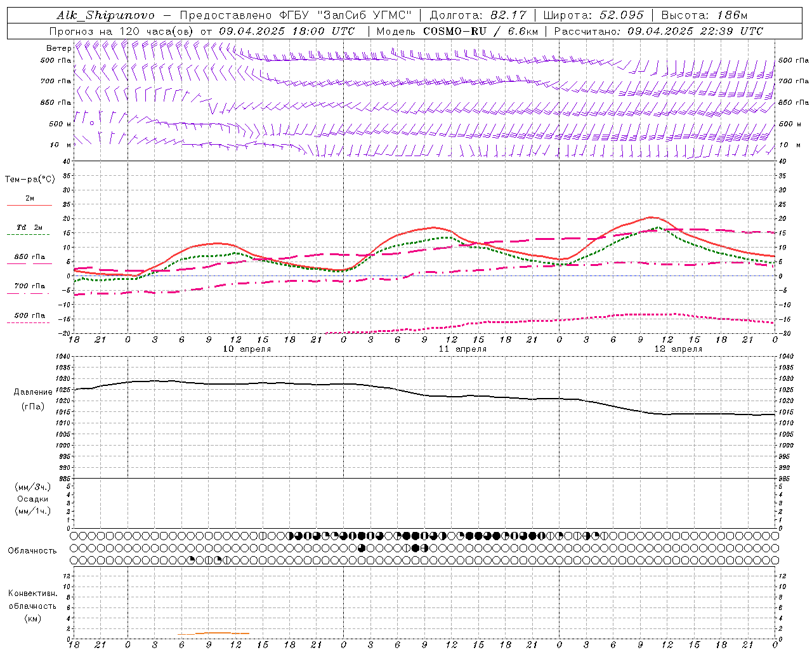Click the 'Долгота: 82.17' value
The width and height of the screenshot is (812, 650).
point(478,15)
